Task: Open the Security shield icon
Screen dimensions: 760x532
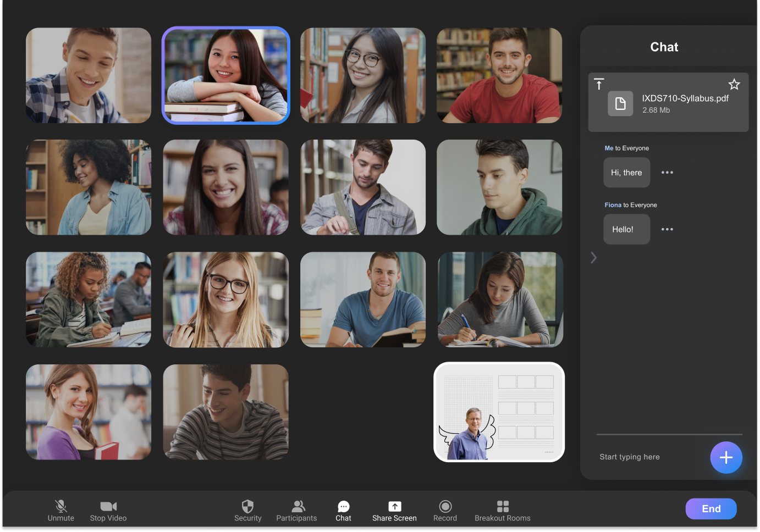Action: point(247,506)
